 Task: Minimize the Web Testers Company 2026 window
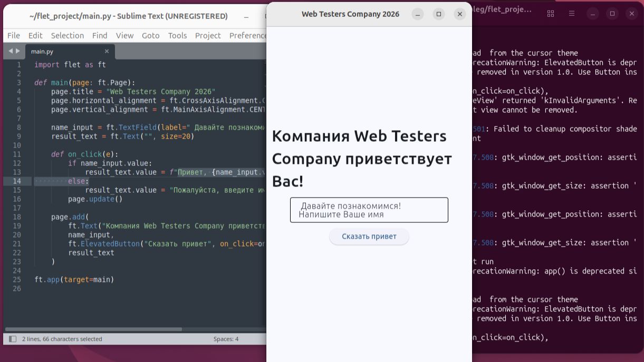point(418,14)
